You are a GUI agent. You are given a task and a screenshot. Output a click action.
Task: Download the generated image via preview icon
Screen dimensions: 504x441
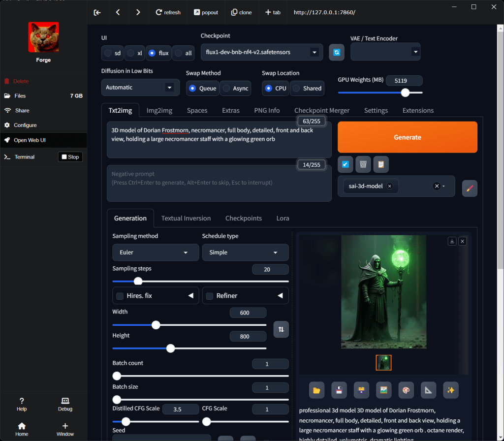452,241
